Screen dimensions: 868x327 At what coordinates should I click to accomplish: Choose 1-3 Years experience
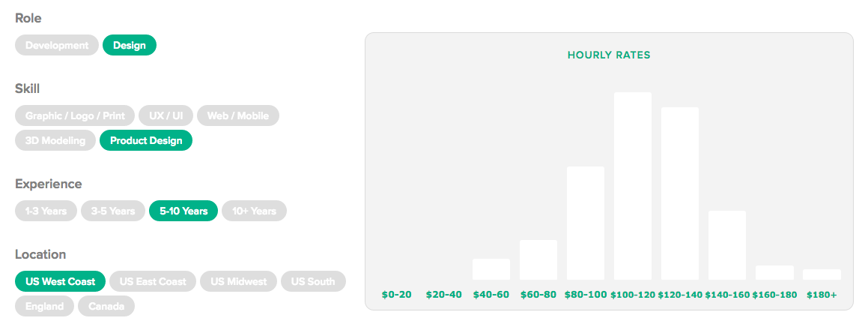click(46, 211)
